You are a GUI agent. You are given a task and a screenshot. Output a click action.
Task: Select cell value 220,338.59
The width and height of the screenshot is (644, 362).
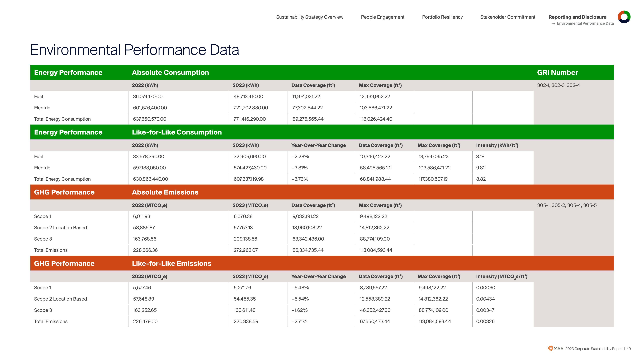(x=246, y=321)
